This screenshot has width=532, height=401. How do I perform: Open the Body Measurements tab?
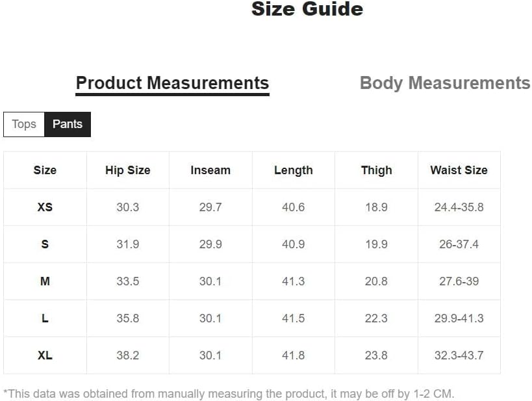point(444,83)
